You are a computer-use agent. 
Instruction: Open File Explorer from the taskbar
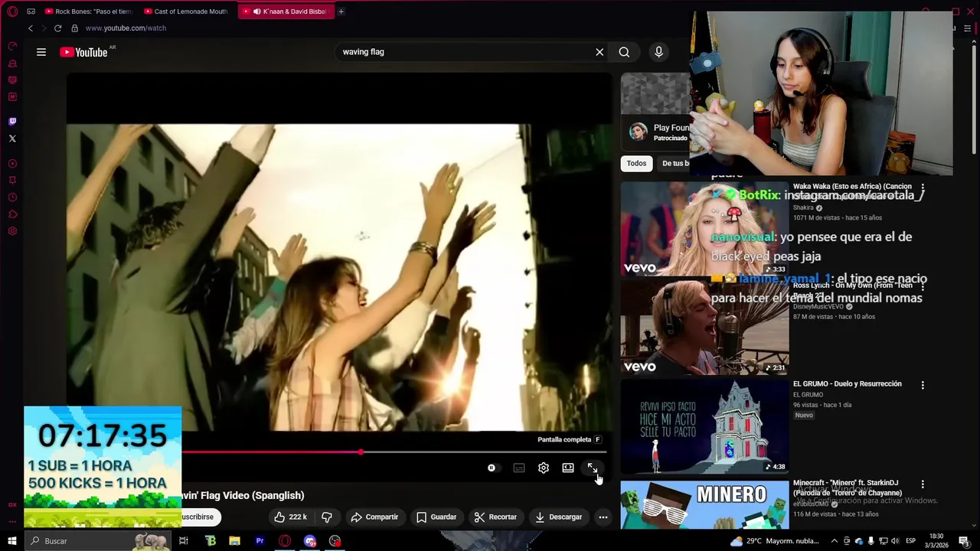point(235,541)
